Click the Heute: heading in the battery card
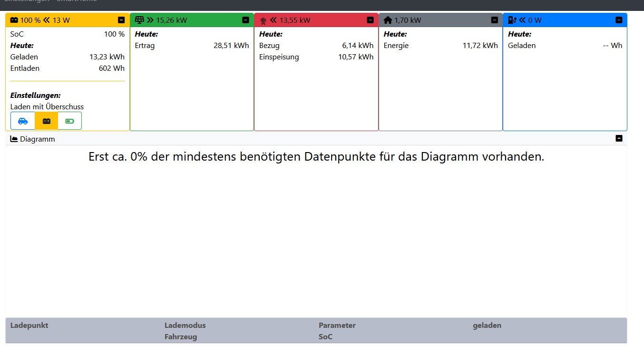The height and width of the screenshot is (354, 644). coord(22,46)
